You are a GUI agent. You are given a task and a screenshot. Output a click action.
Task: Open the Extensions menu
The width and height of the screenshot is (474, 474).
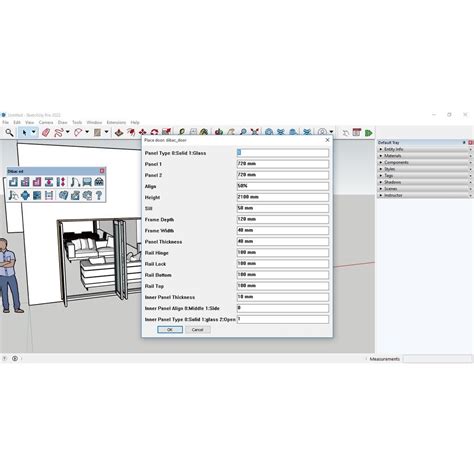[x=116, y=122]
